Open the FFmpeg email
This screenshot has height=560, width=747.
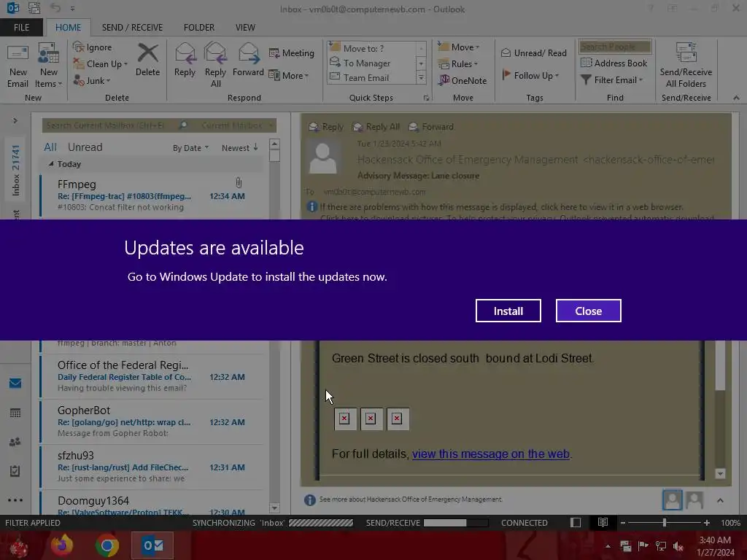click(x=152, y=195)
